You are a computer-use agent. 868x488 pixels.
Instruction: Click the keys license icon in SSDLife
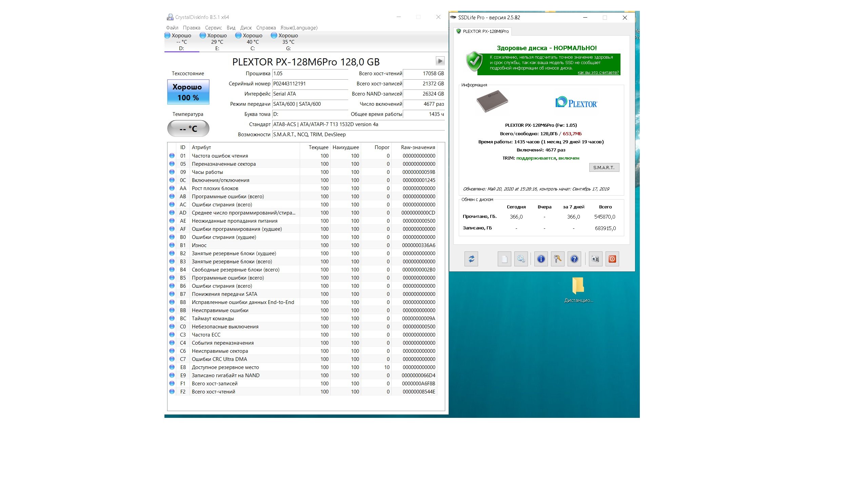coord(557,259)
